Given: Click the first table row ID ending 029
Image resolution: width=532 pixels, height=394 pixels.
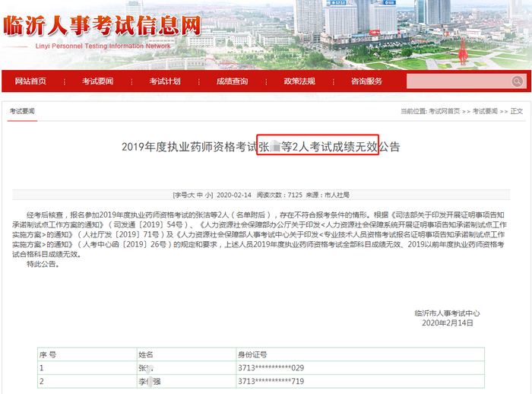Looking at the screenshot, I should pos(271,367).
